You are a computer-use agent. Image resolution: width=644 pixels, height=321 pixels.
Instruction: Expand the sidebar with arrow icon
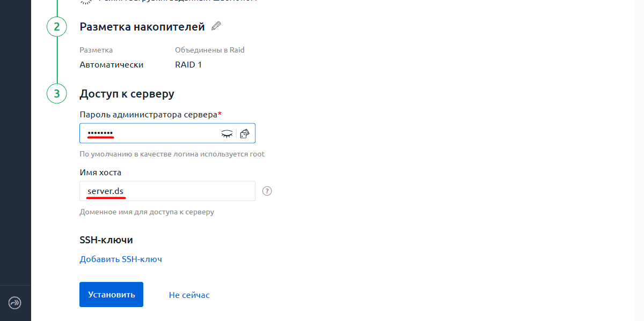(x=15, y=303)
